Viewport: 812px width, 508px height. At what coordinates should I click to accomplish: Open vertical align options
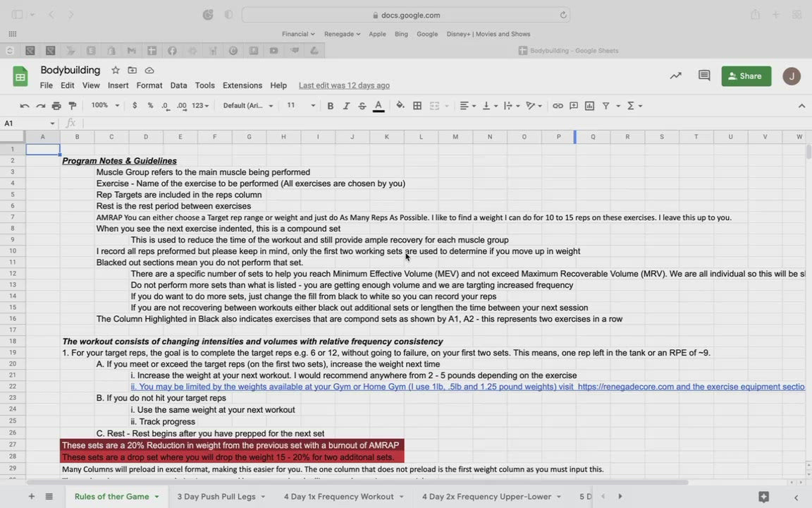[489, 106]
